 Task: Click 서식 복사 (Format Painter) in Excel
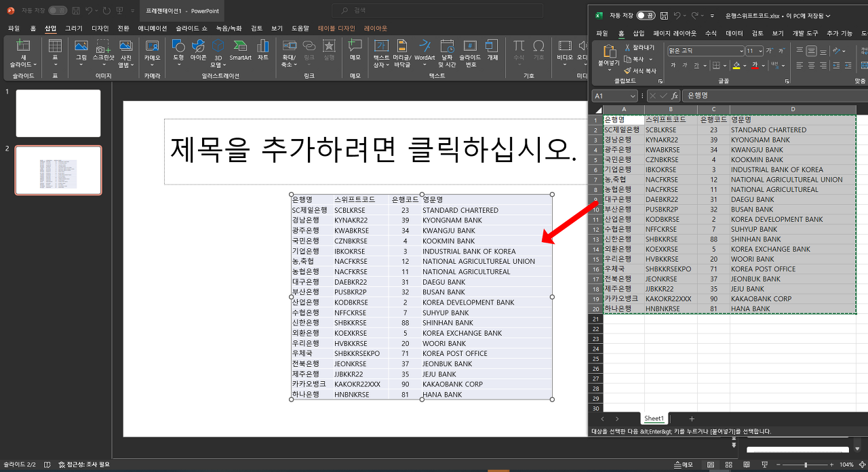pyautogui.click(x=640, y=71)
